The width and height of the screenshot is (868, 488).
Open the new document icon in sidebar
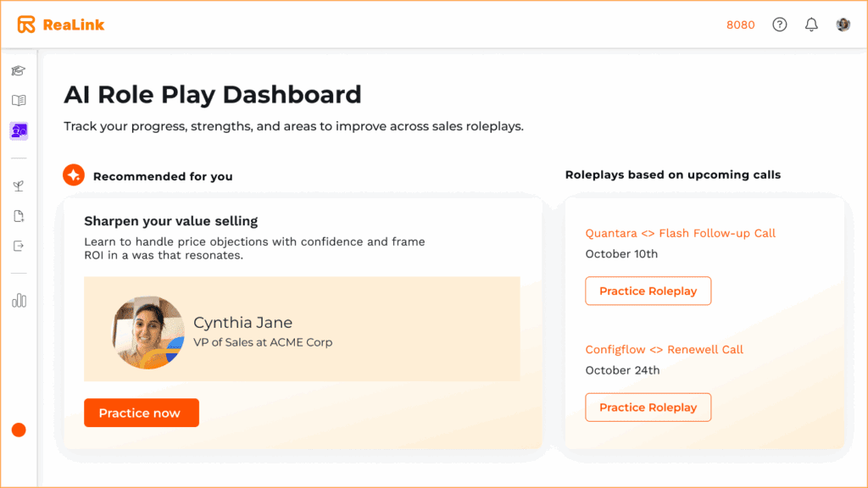[x=19, y=215]
